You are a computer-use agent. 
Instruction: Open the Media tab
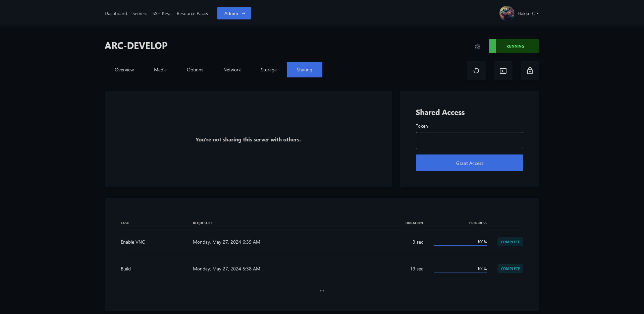[160, 70]
